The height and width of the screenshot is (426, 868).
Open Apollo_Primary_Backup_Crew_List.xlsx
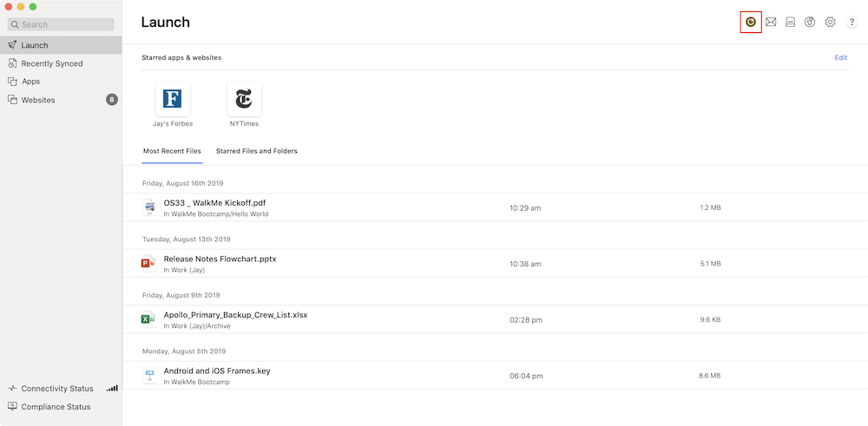235,315
